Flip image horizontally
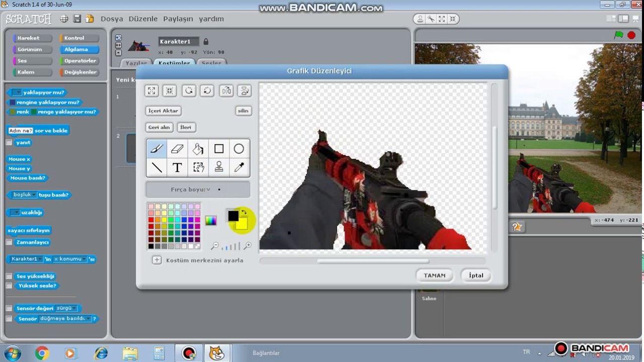The height and width of the screenshot is (362, 644). point(226,90)
